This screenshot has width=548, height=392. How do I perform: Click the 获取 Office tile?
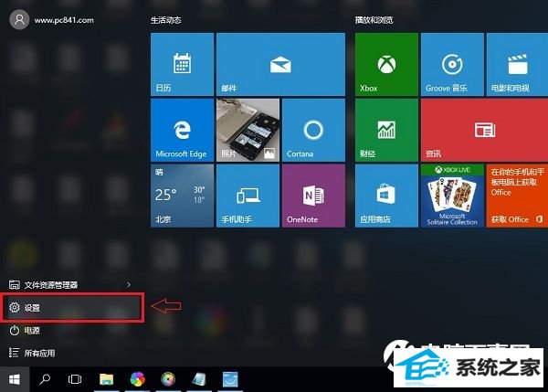[x=517, y=196]
